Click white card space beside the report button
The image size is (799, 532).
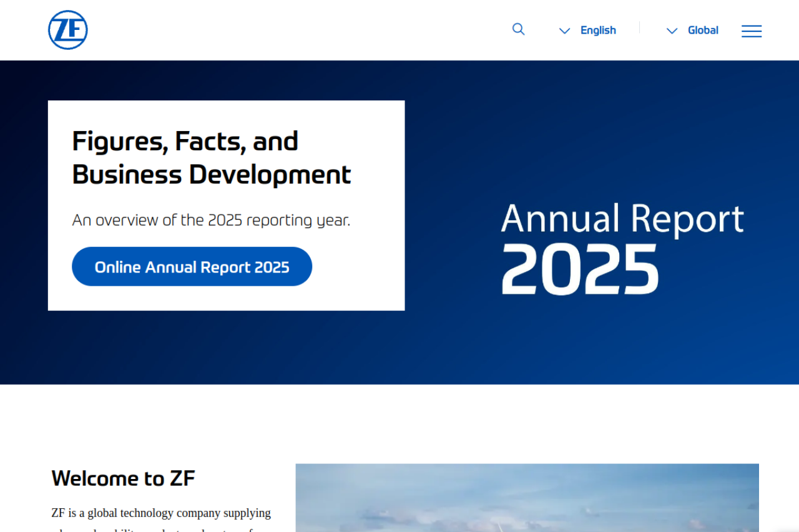click(x=359, y=267)
